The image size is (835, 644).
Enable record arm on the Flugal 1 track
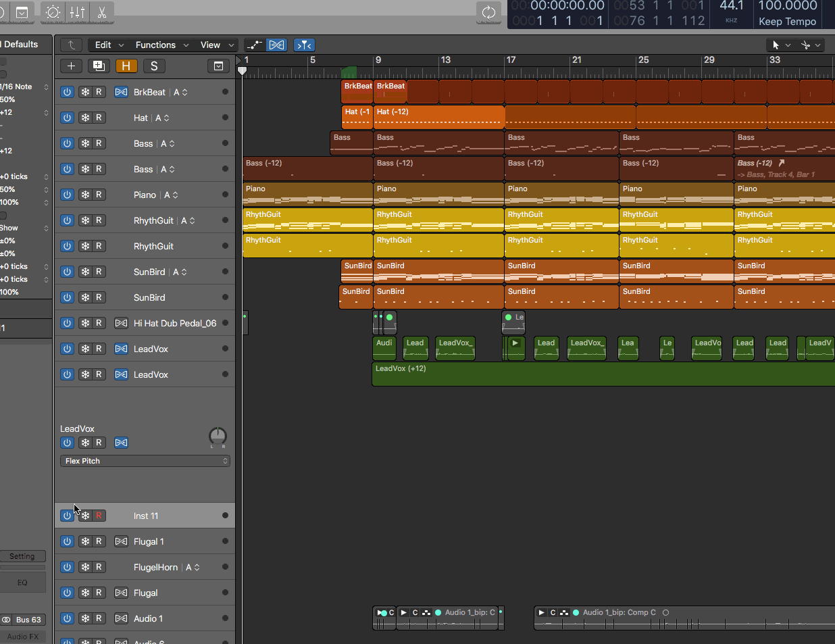tap(97, 541)
